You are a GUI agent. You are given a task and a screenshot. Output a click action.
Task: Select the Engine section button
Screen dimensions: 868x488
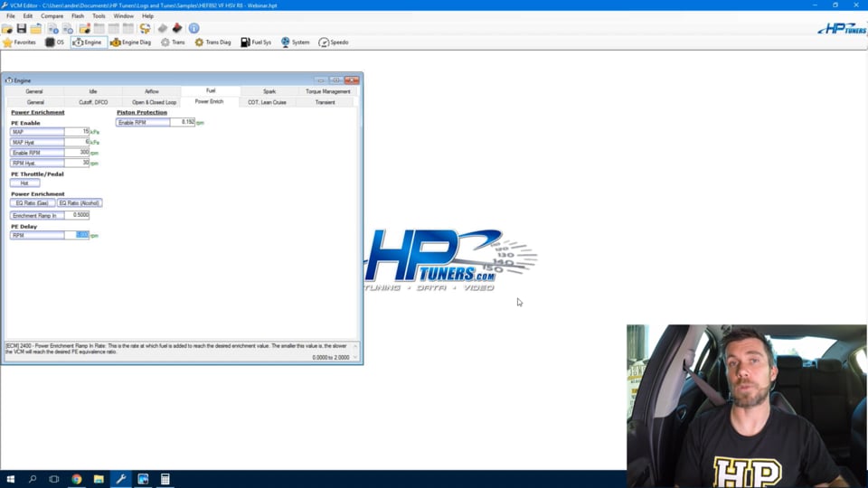point(88,42)
